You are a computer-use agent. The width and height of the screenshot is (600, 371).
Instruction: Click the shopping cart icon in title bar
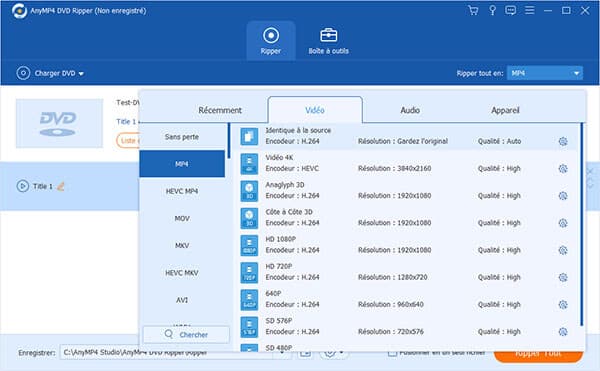pyautogui.click(x=473, y=10)
